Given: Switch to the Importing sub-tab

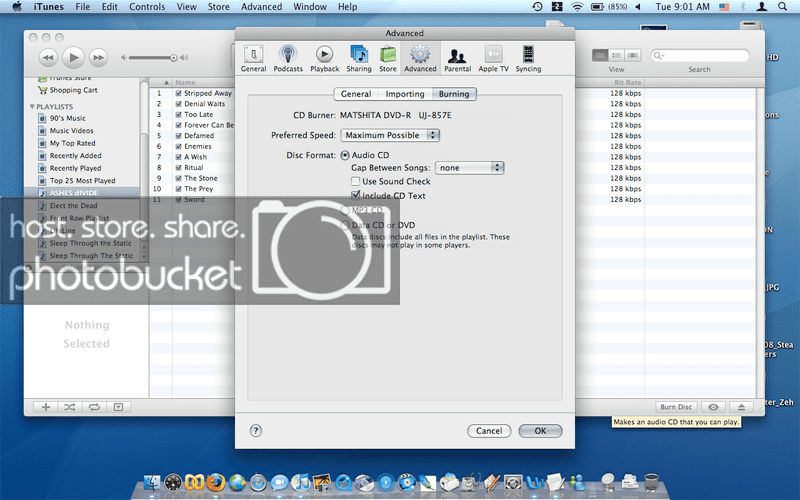Looking at the screenshot, I should [x=405, y=94].
